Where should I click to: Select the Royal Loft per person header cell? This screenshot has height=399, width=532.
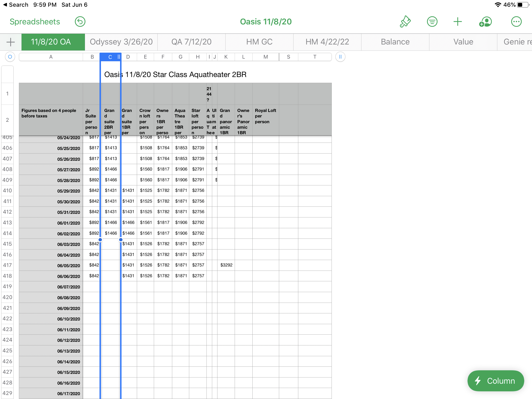coord(266,120)
